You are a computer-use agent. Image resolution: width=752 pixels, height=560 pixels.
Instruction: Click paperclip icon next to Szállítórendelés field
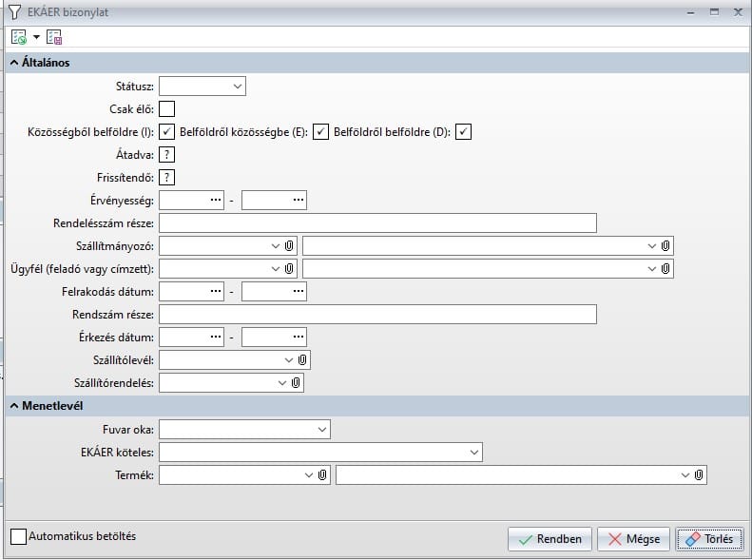click(x=296, y=382)
